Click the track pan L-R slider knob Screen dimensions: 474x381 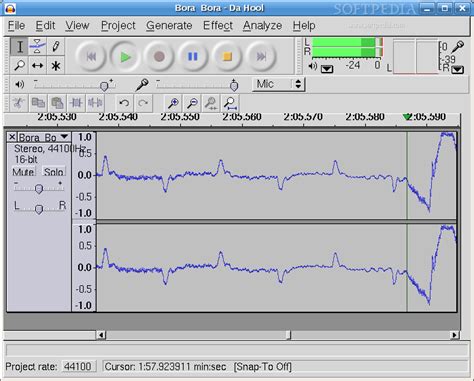point(39,209)
